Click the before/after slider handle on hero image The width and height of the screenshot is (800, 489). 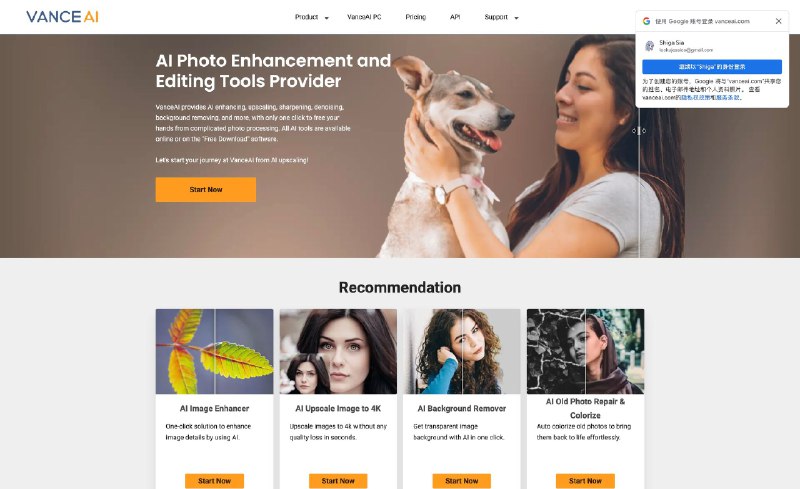click(639, 131)
